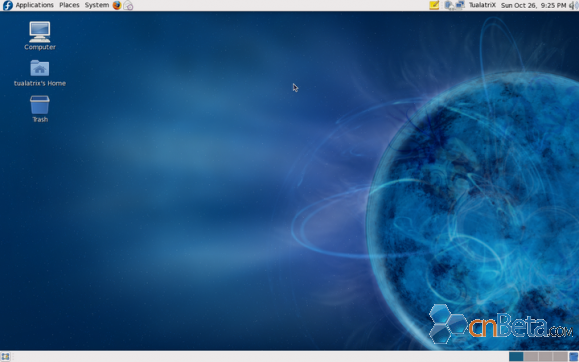Click the Fedora logo icon
This screenshot has height=362, width=579.
coord(7,5)
